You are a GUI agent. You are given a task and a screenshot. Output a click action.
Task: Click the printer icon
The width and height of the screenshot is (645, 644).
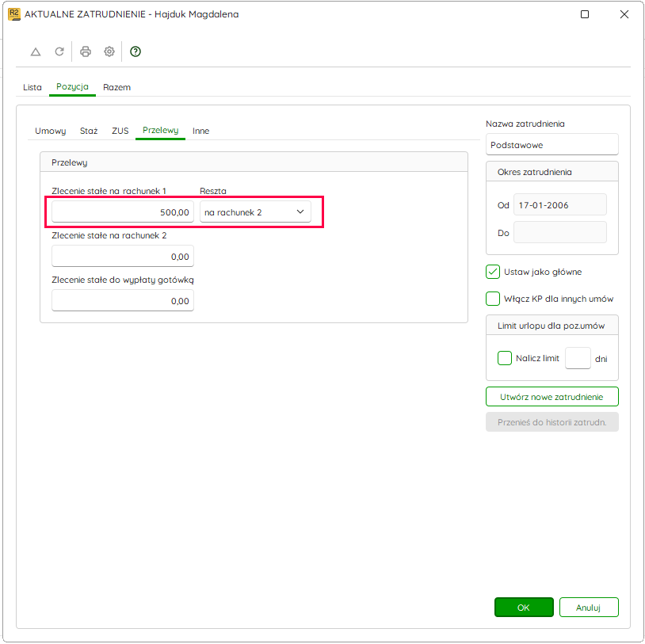[x=86, y=51]
